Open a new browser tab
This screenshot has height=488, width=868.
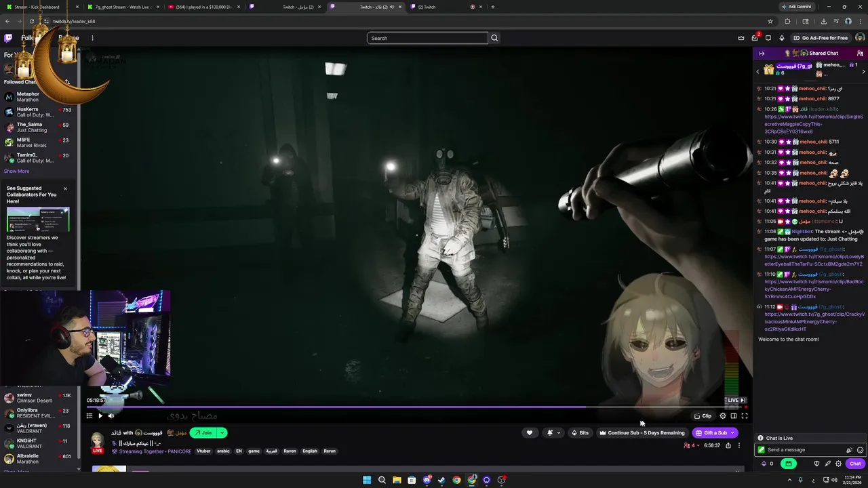(x=493, y=7)
